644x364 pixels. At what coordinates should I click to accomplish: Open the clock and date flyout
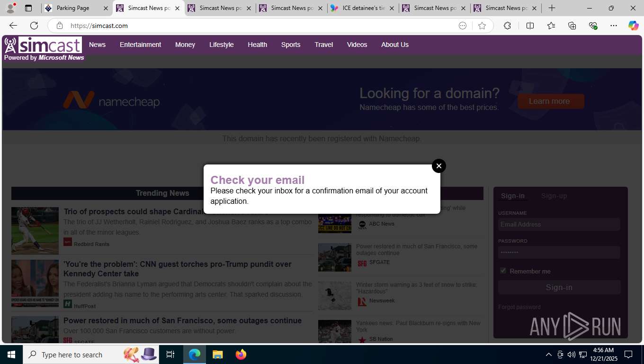click(603, 355)
